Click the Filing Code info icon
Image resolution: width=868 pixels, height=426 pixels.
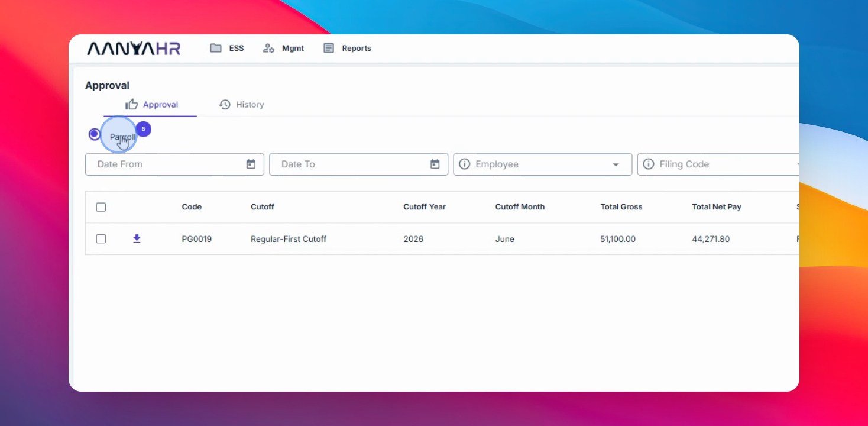coord(649,164)
